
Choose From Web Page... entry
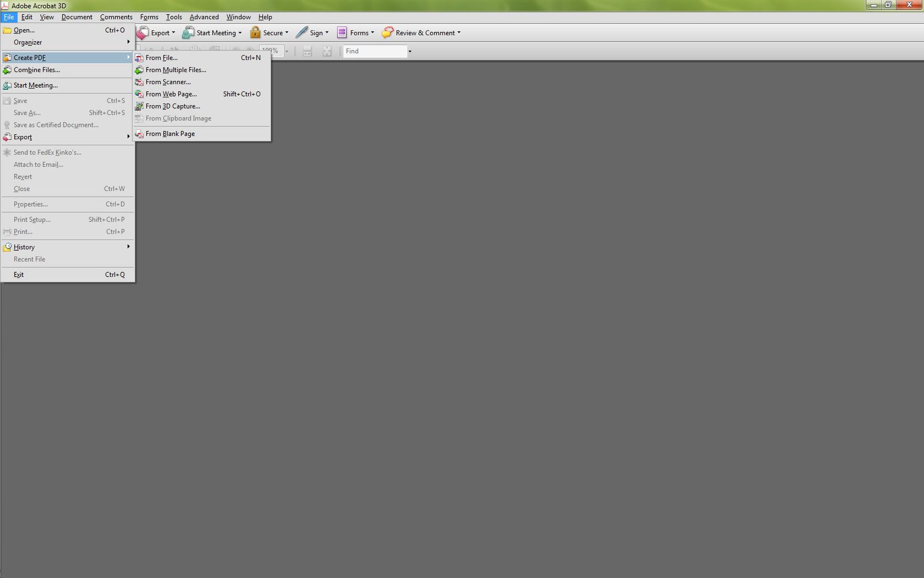pos(202,94)
